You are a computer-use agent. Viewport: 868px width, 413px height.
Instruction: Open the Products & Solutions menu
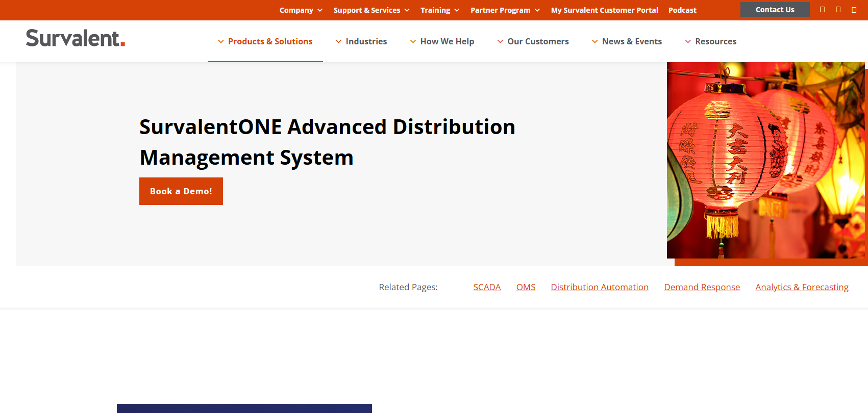tap(265, 41)
